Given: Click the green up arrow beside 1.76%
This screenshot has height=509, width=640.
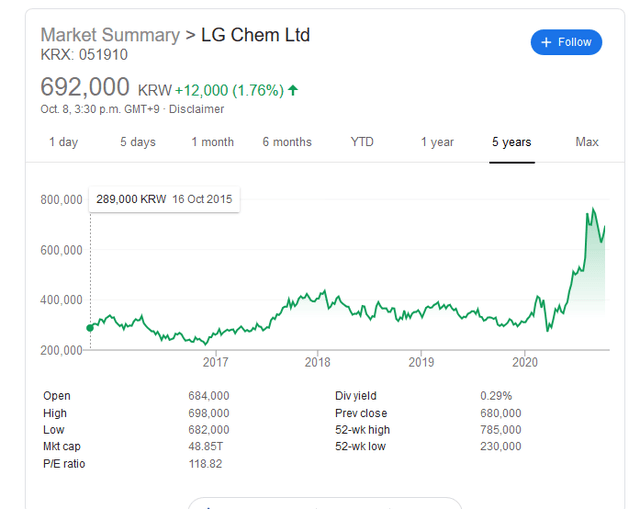Looking at the screenshot, I should pyautogui.click(x=293, y=90).
